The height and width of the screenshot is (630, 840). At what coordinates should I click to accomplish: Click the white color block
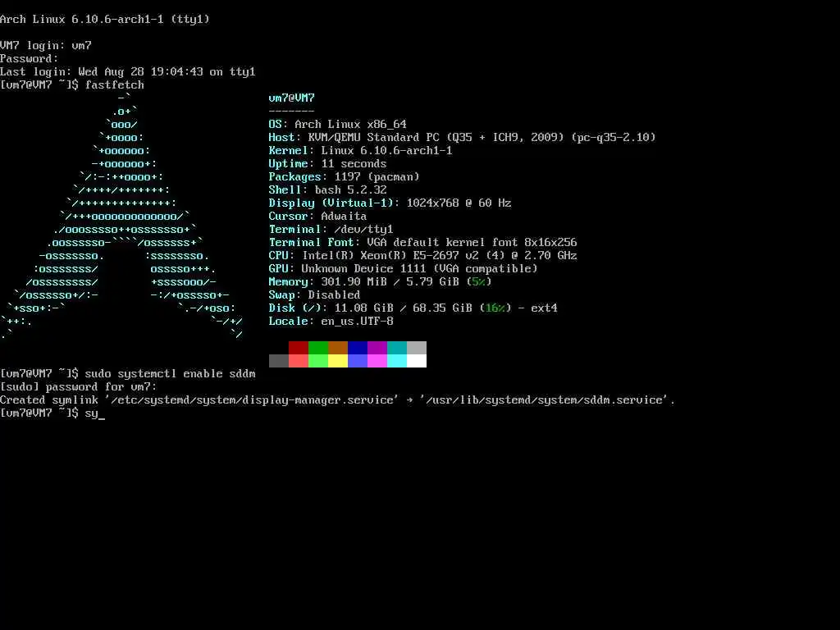point(417,361)
